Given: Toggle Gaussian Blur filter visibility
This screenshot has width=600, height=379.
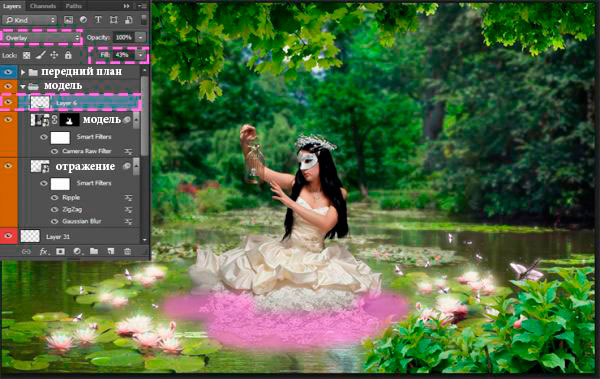Looking at the screenshot, I should 54,222.
